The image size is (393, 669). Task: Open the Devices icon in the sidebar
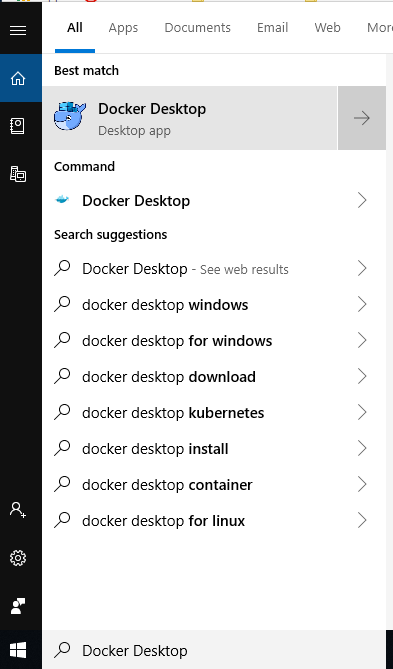tap(18, 174)
